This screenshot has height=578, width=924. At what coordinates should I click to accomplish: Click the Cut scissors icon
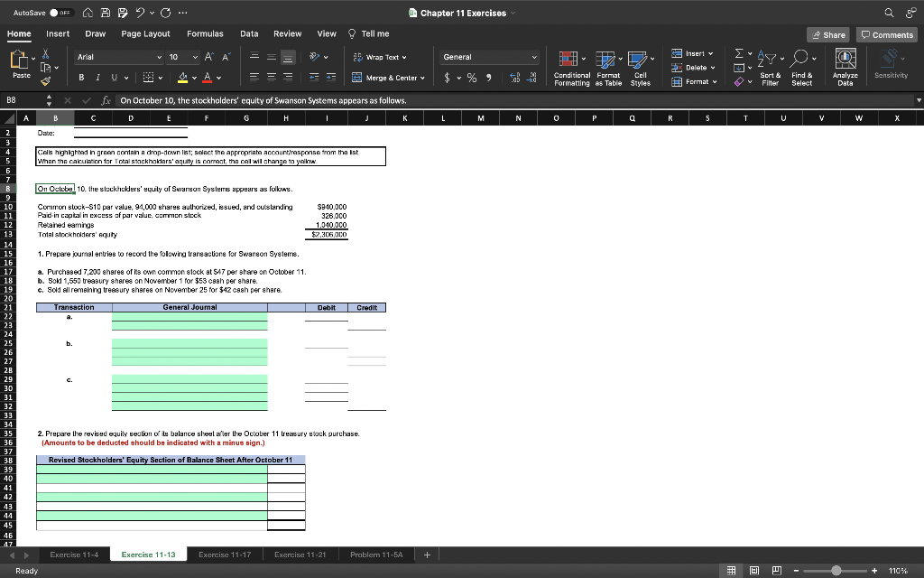[x=47, y=55]
